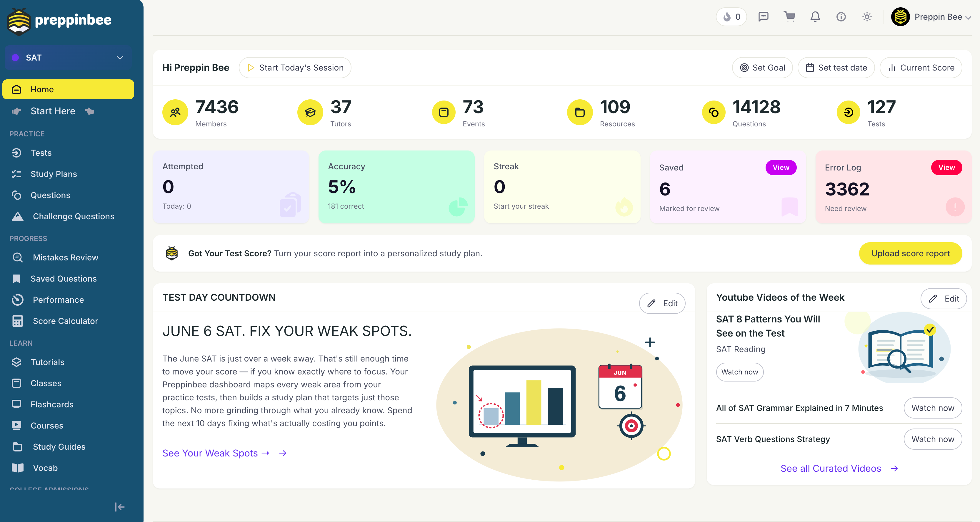Screen dimensions: 980x522
Task: Click the Resources folder icon
Action: coord(580,113)
